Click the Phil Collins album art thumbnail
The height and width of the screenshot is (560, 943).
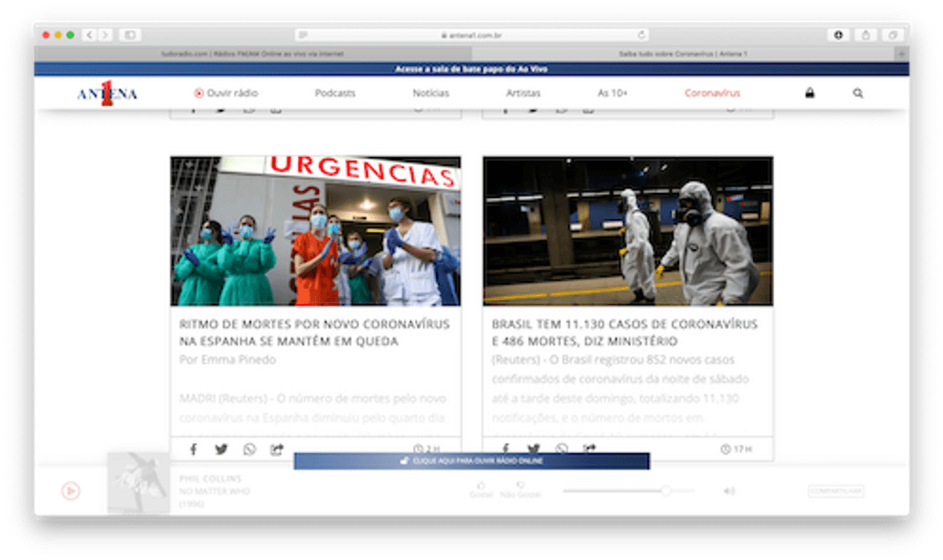coord(138,483)
